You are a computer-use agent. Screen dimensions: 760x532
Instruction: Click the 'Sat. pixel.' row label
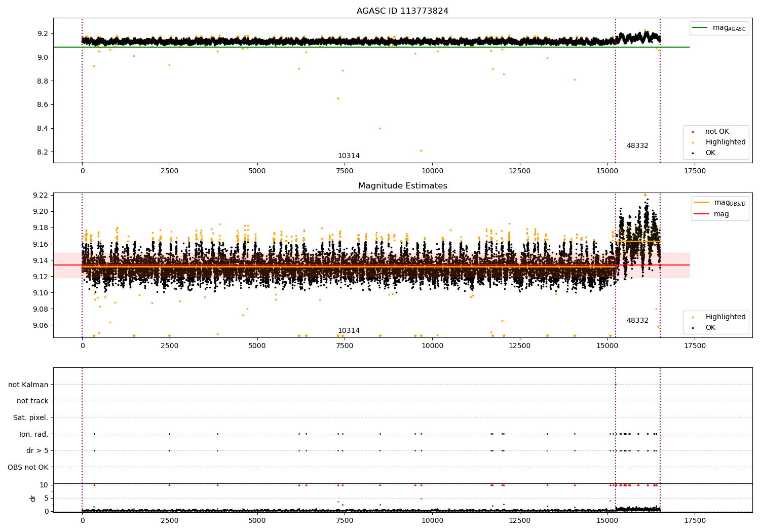30,418
